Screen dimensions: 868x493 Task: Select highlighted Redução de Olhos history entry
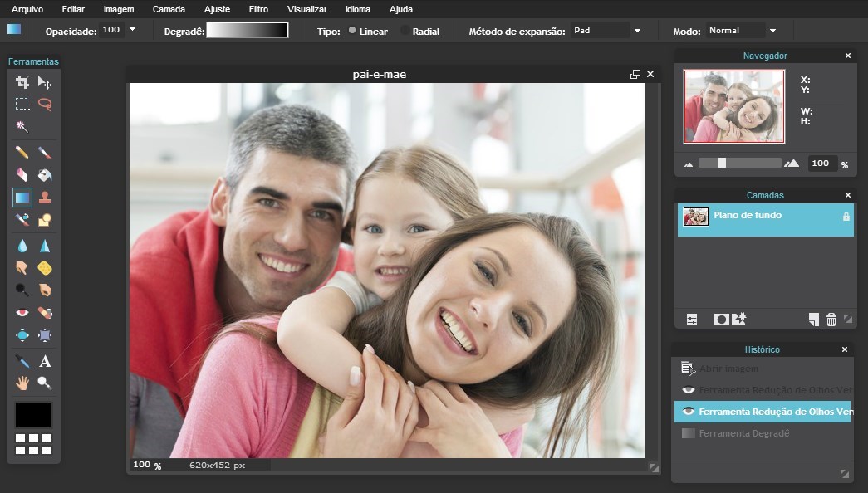coord(763,412)
